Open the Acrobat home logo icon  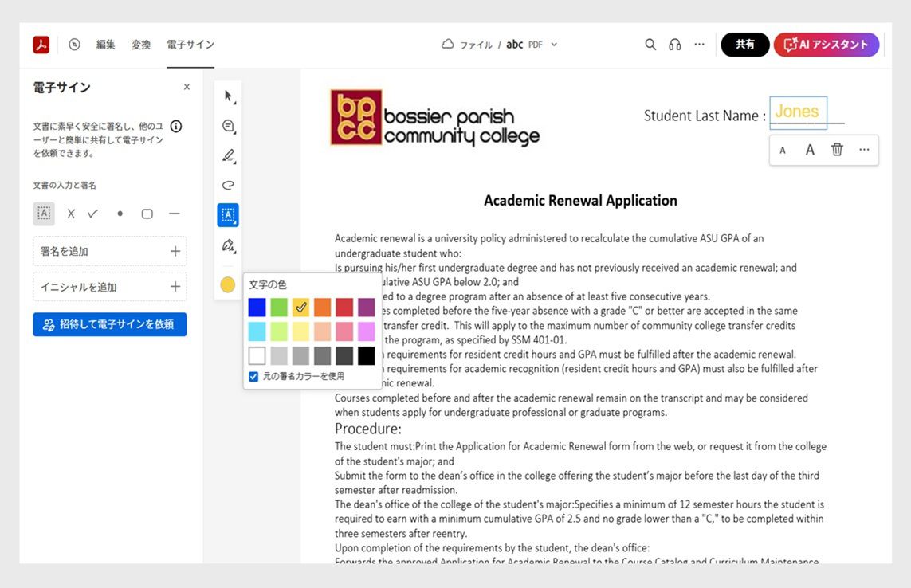[x=41, y=45]
